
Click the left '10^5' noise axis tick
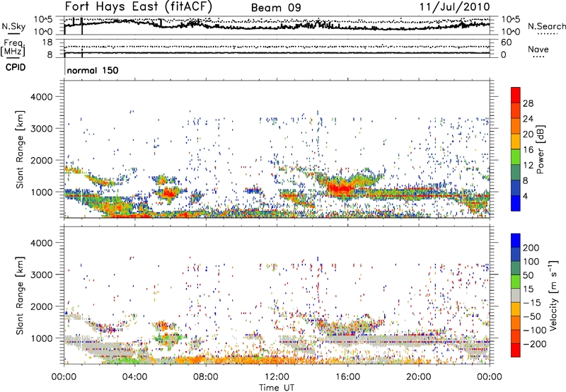pyautogui.click(x=43, y=20)
